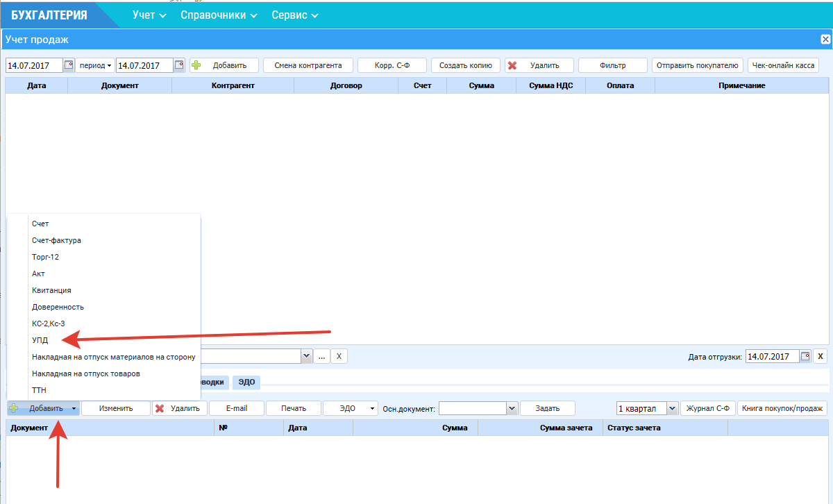Open Книга покупок/продаж
Image resolution: width=833 pixels, height=504 pixels.
782,408
